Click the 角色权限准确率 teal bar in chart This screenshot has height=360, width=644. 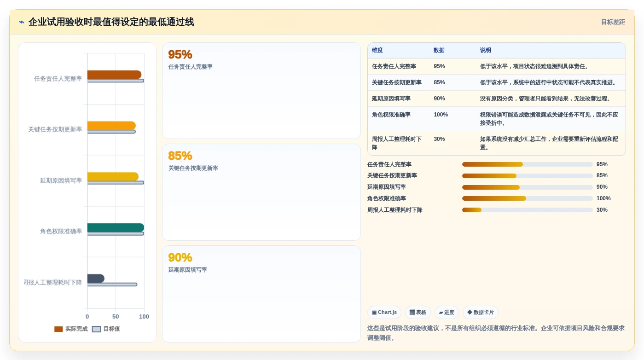tap(116, 227)
